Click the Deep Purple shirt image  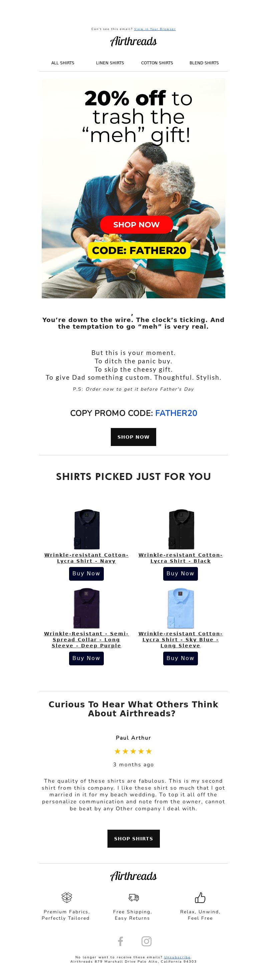[x=86, y=609]
